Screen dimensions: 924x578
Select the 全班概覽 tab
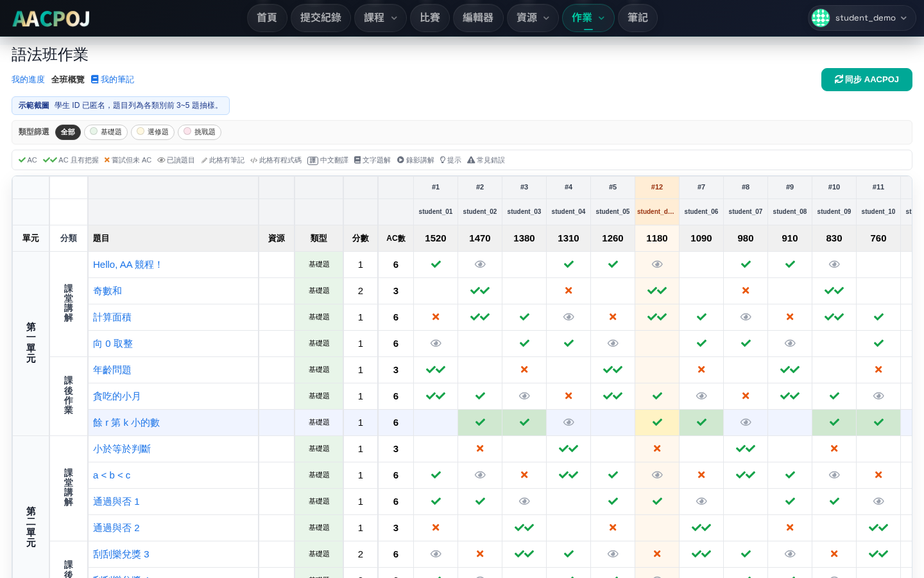68,80
